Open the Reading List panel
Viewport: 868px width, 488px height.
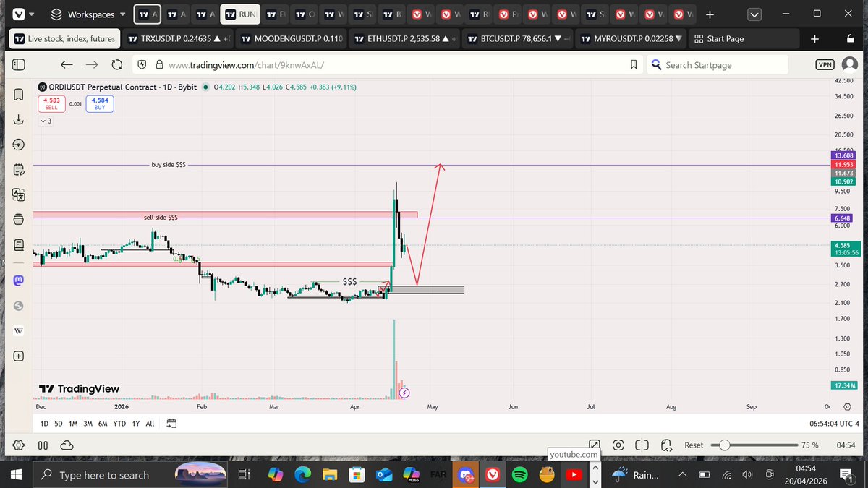pos(18,244)
